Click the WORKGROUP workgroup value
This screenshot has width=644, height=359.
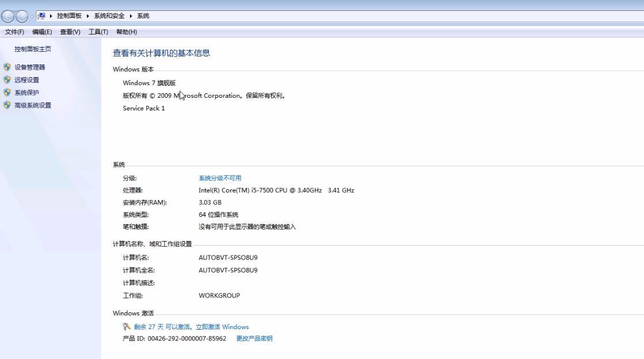(x=219, y=295)
